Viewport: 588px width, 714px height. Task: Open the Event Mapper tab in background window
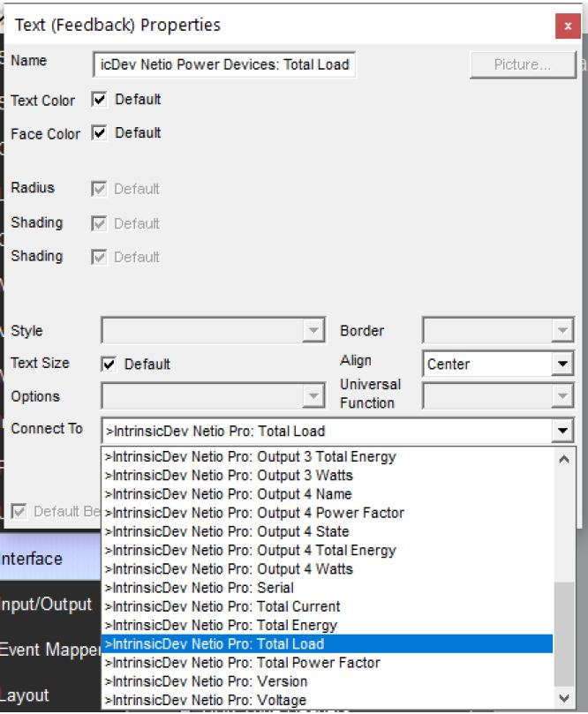click(x=50, y=649)
